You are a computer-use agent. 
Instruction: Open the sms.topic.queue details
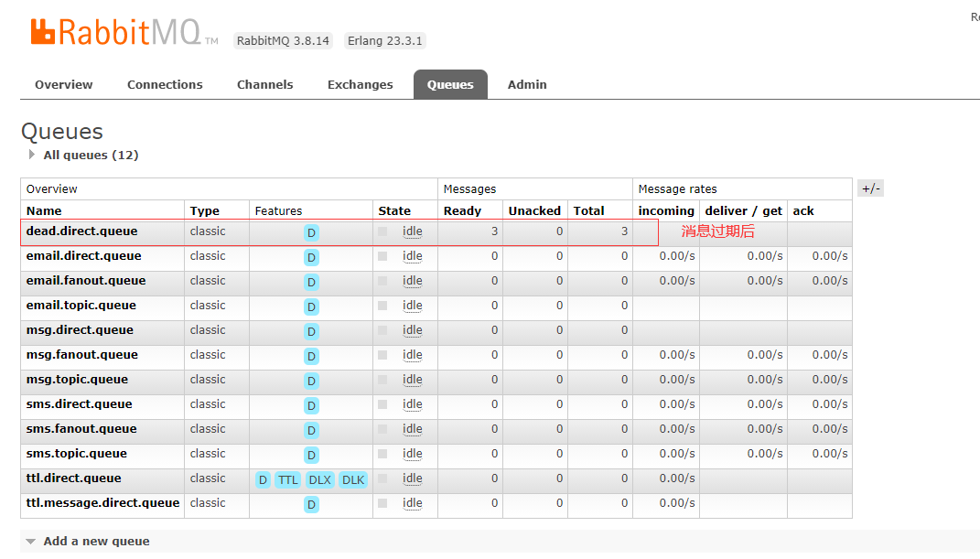point(77,454)
